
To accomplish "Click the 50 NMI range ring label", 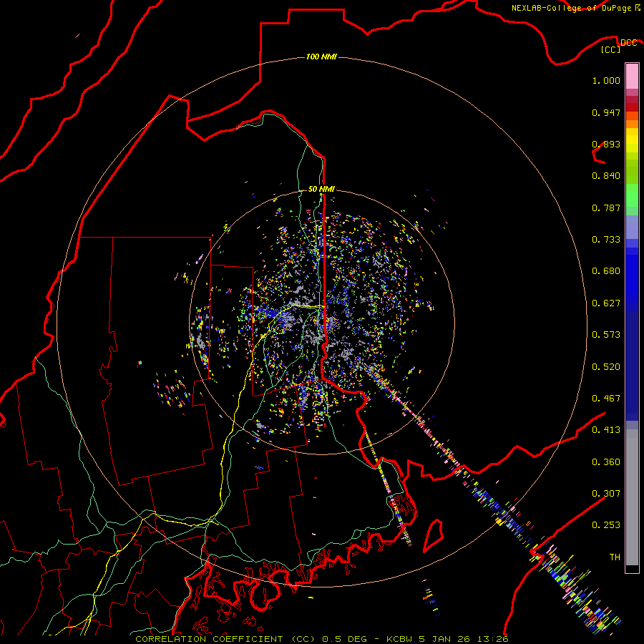I will [321, 189].
